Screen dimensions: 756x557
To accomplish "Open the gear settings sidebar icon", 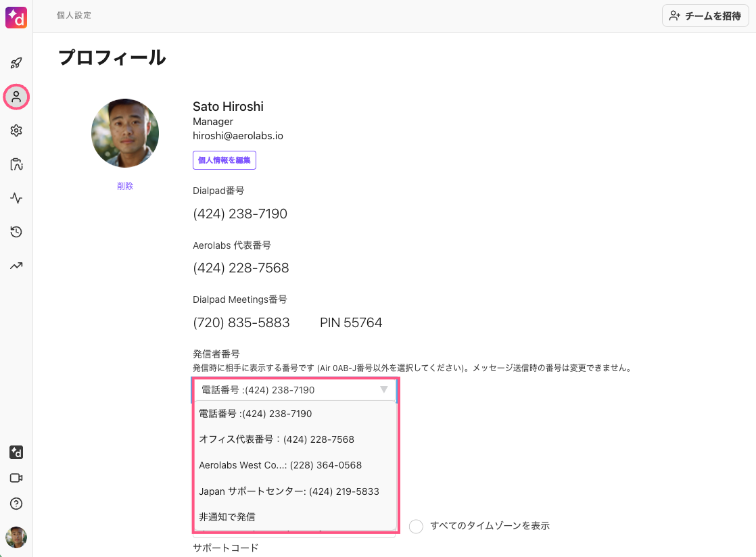I will tap(16, 130).
